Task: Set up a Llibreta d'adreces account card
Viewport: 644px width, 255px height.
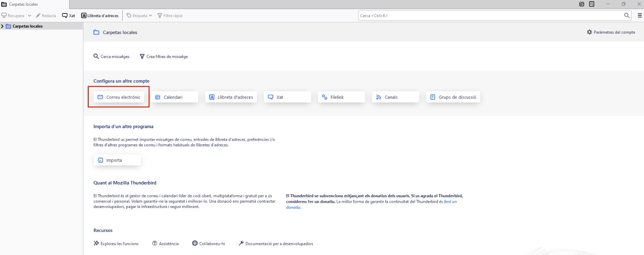Action: pos(231,97)
